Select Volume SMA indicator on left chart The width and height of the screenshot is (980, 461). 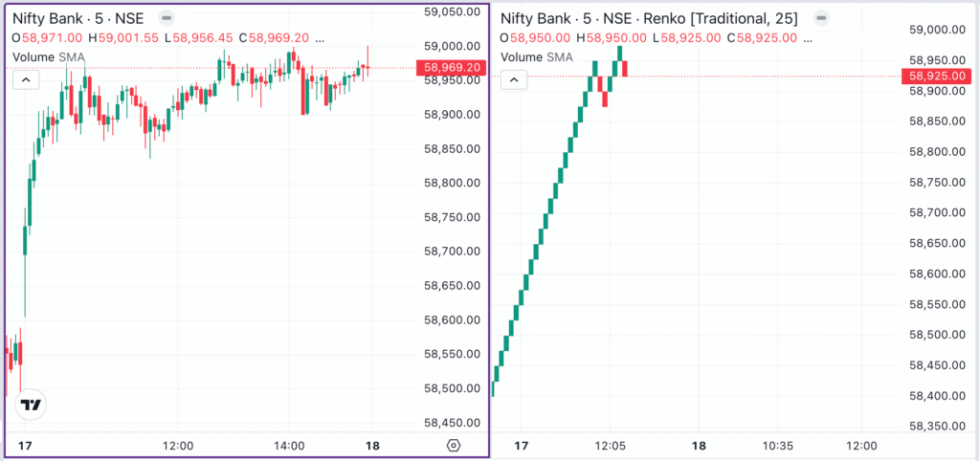[x=52, y=57]
